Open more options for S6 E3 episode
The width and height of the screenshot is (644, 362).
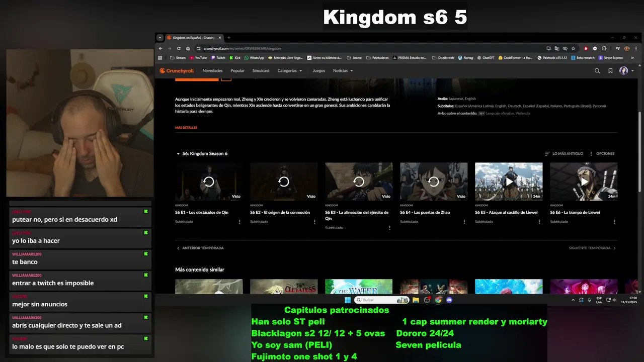click(389, 228)
